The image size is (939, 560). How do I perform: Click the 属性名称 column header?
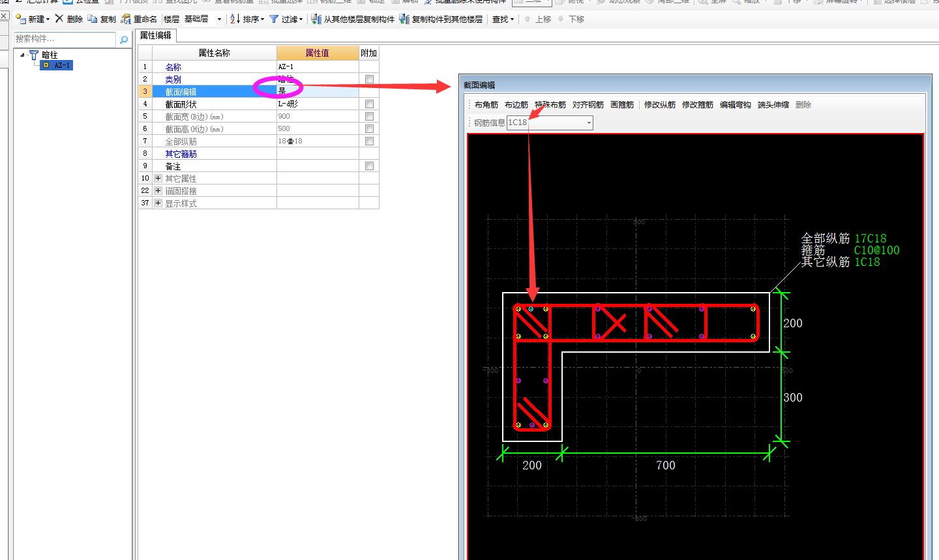point(215,53)
